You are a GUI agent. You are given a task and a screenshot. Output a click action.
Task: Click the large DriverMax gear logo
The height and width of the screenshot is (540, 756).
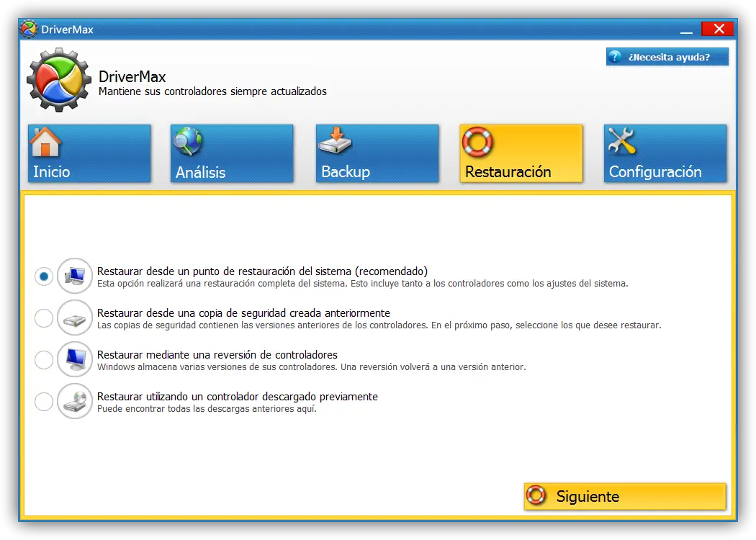pos(59,80)
